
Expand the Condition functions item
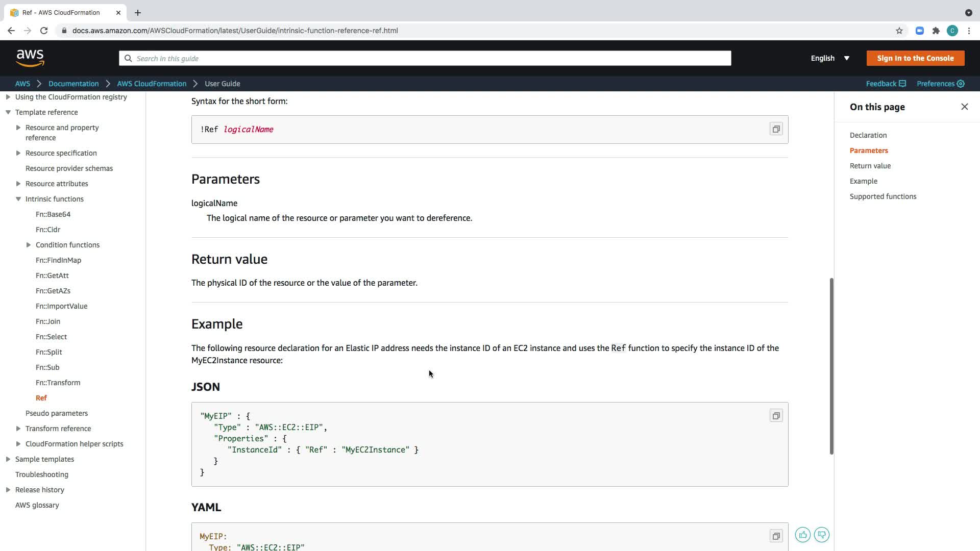click(29, 245)
